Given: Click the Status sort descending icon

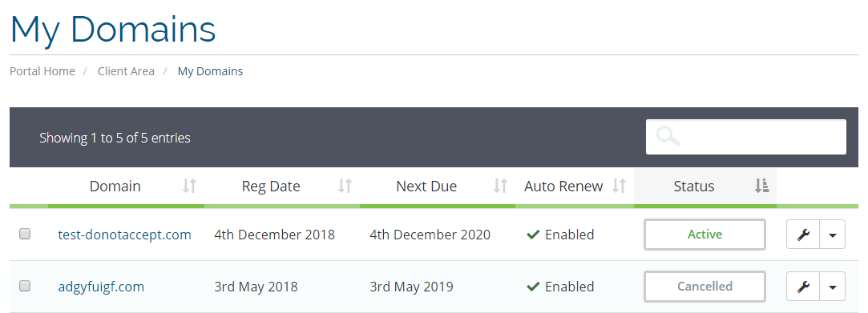Looking at the screenshot, I should [761, 186].
